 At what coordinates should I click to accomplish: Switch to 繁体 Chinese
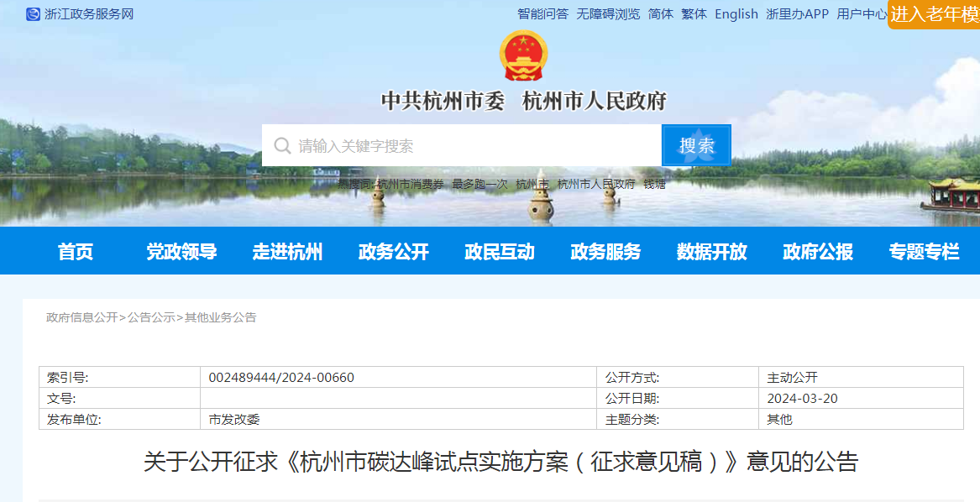click(x=694, y=14)
